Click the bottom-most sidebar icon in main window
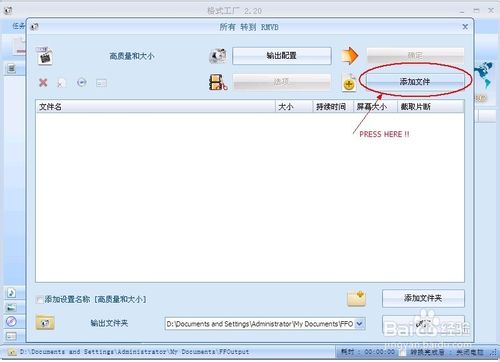The image size is (500, 362). [11, 336]
